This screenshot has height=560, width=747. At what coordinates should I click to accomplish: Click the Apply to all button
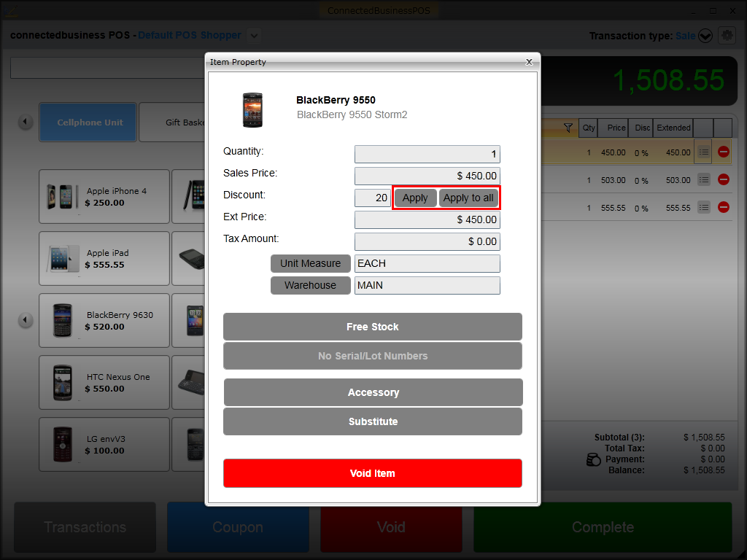coord(468,198)
